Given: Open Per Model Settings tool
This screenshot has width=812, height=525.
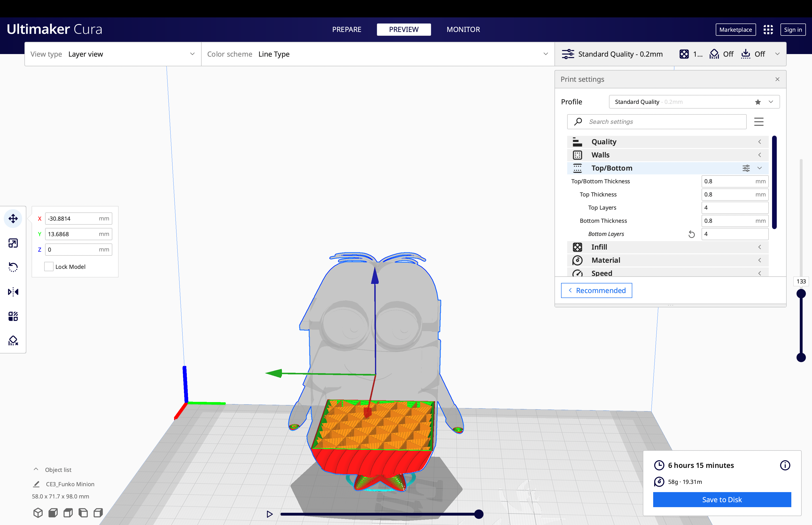Looking at the screenshot, I should tap(13, 316).
